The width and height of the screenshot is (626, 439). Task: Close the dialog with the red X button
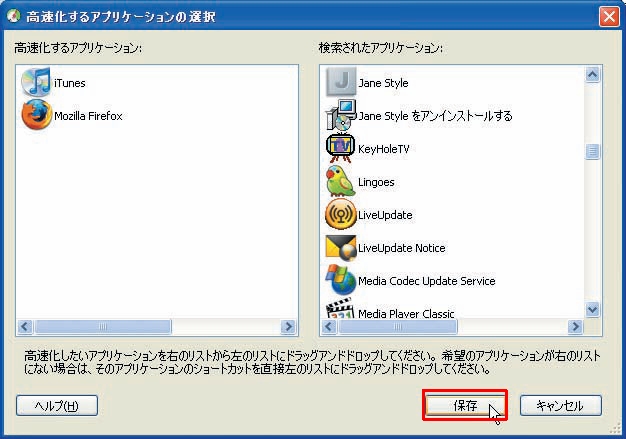609,16
